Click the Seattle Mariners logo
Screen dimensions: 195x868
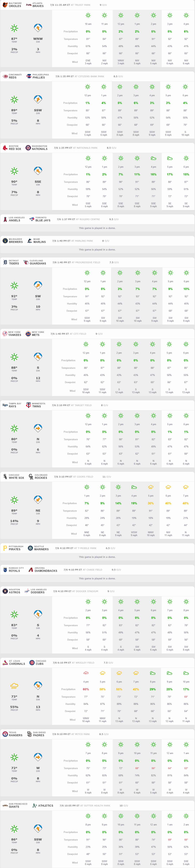[x=30, y=548]
